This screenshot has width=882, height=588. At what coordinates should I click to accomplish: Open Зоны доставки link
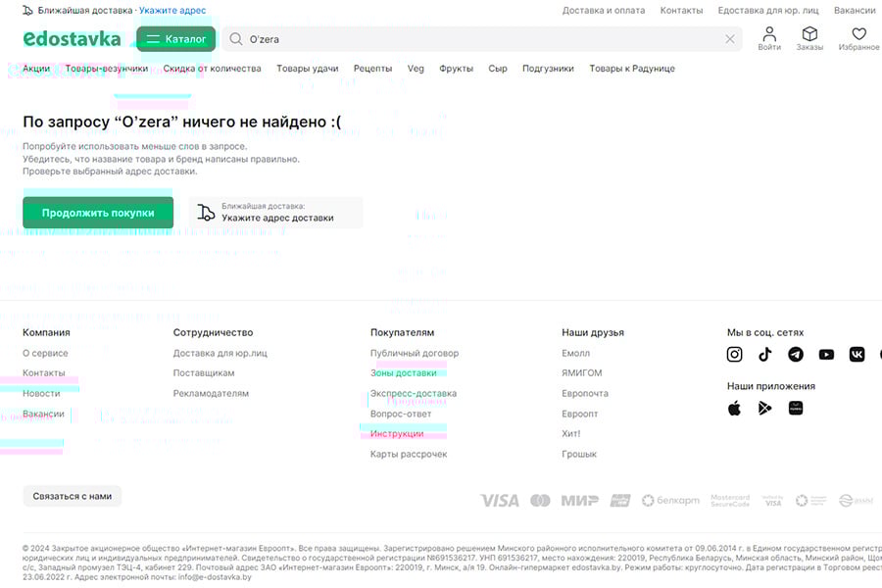click(x=403, y=372)
